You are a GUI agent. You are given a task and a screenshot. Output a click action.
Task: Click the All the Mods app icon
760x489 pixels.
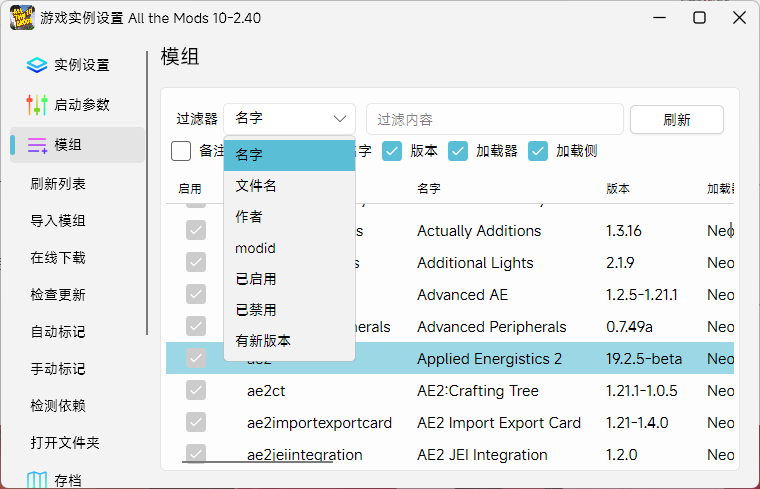(21, 18)
